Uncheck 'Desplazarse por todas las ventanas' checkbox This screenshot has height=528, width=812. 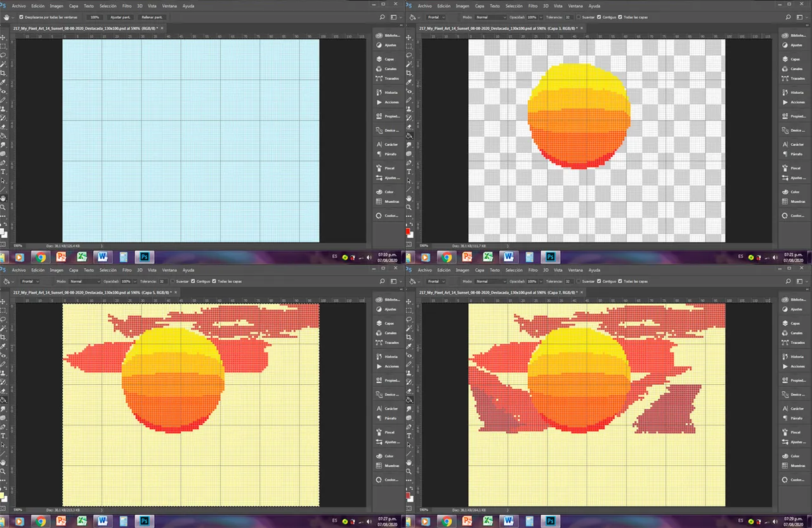point(21,17)
